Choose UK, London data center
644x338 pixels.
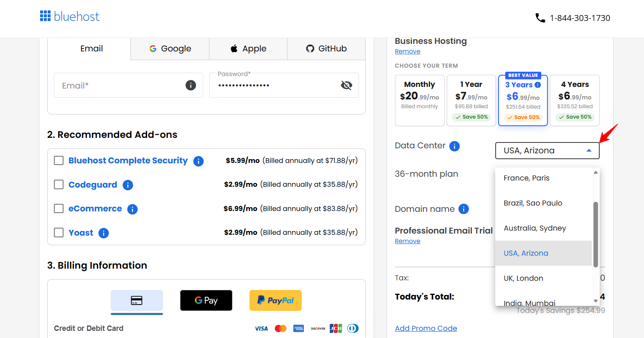tap(543, 278)
